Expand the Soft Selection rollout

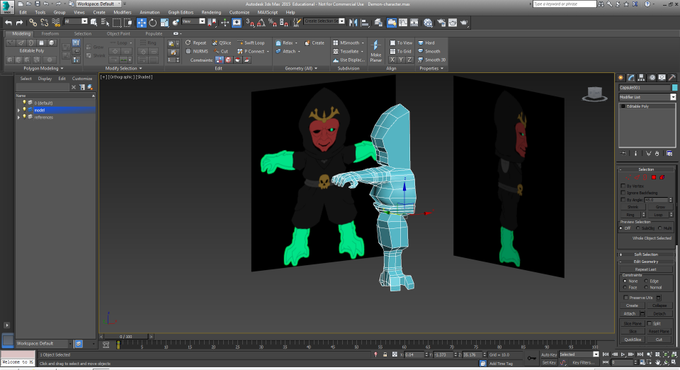pos(646,255)
